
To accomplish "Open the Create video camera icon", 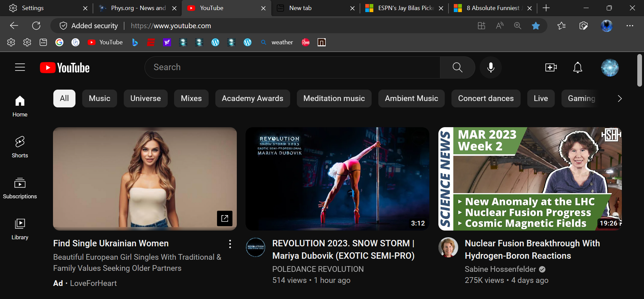I will 551,67.
